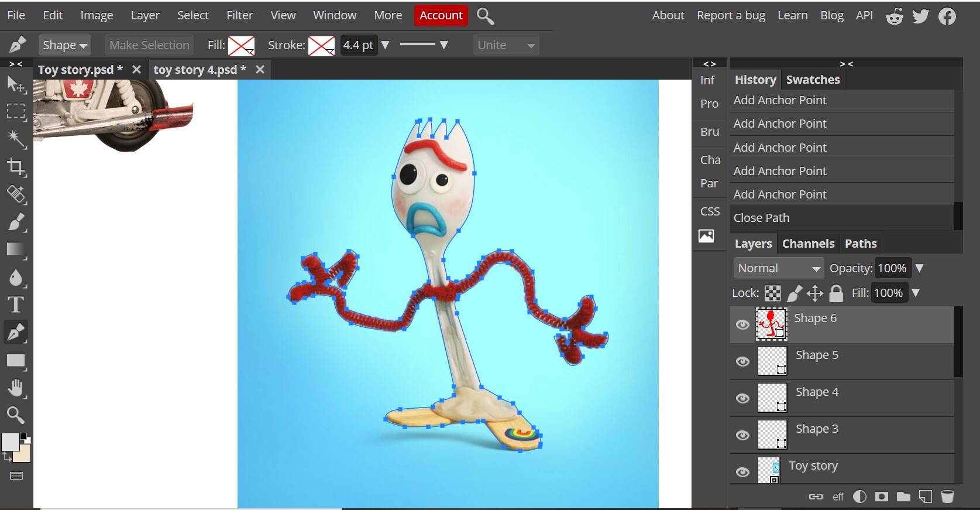Open the Shape mode dropdown
Image resolution: width=980 pixels, height=510 pixels.
pyautogui.click(x=64, y=45)
